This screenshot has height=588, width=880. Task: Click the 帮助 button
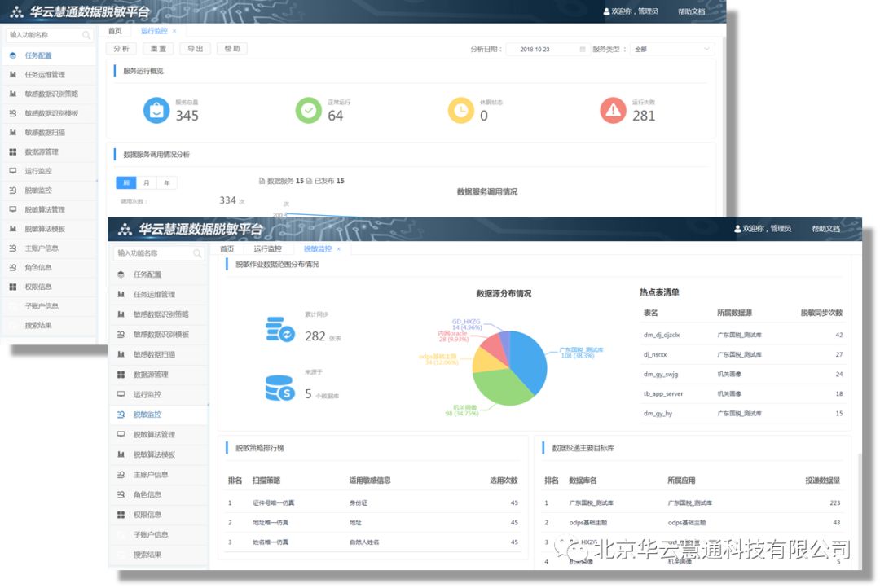click(232, 49)
